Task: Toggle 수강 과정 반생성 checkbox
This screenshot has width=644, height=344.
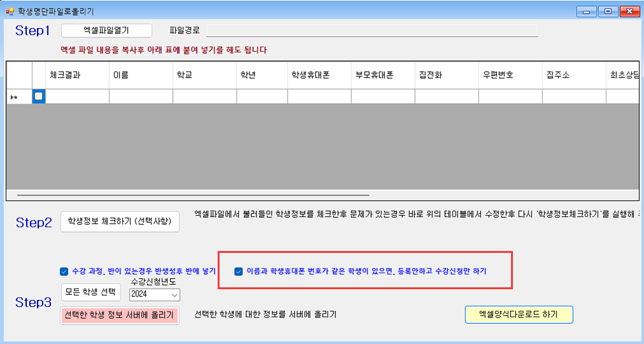Action: click(x=64, y=271)
